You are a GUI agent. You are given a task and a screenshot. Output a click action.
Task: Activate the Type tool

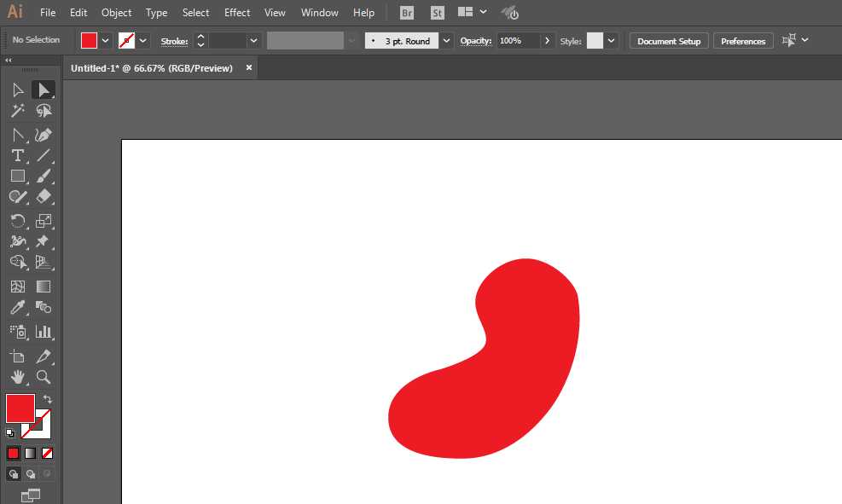(x=18, y=155)
